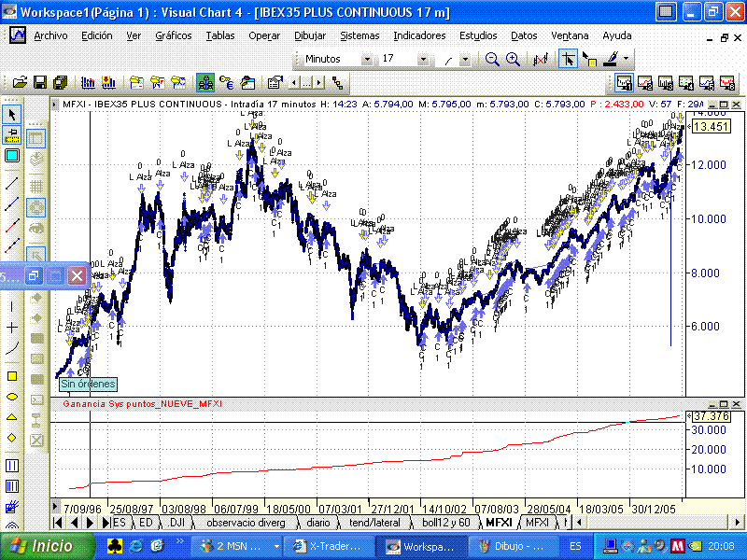Open the line style dropdown arrow

[x=465, y=60]
